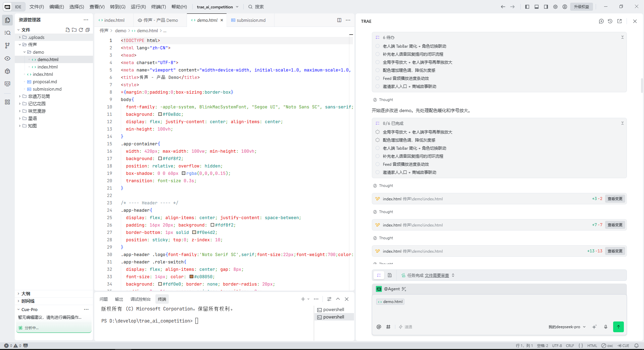Toggle the bottom panel layout icon
Screen dimensions: 644x350
[537, 7]
